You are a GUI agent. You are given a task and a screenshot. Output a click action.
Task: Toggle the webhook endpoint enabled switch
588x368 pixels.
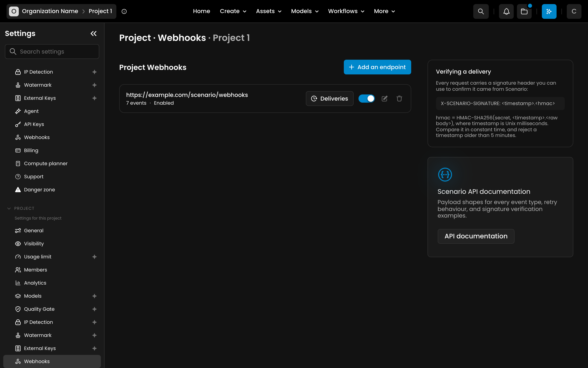(366, 99)
